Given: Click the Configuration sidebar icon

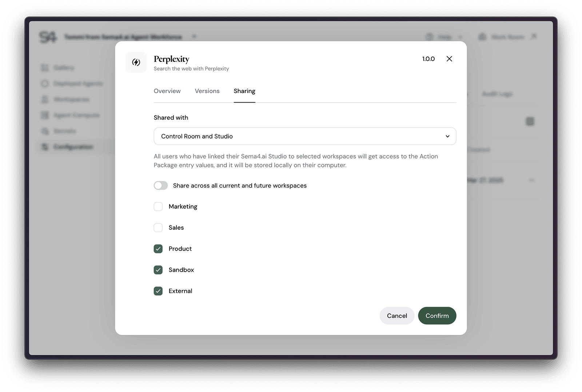Looking at the screenshot, I should tap(45, 147).
